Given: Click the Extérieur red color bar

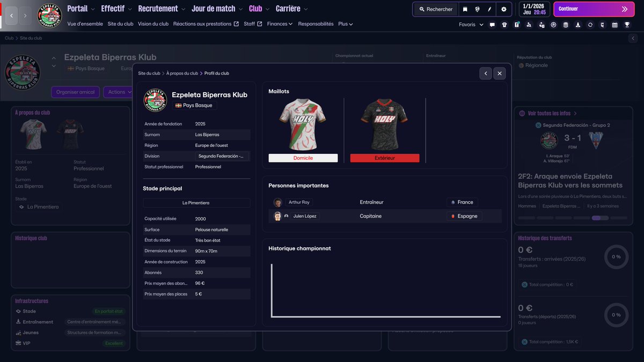Looking at the screenshot, I should tap(385, 158).
